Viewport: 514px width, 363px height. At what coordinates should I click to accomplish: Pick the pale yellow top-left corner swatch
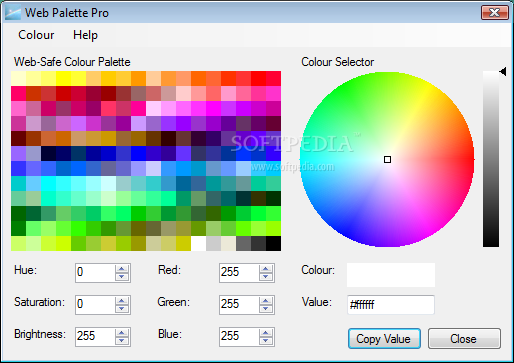[18, 78]
